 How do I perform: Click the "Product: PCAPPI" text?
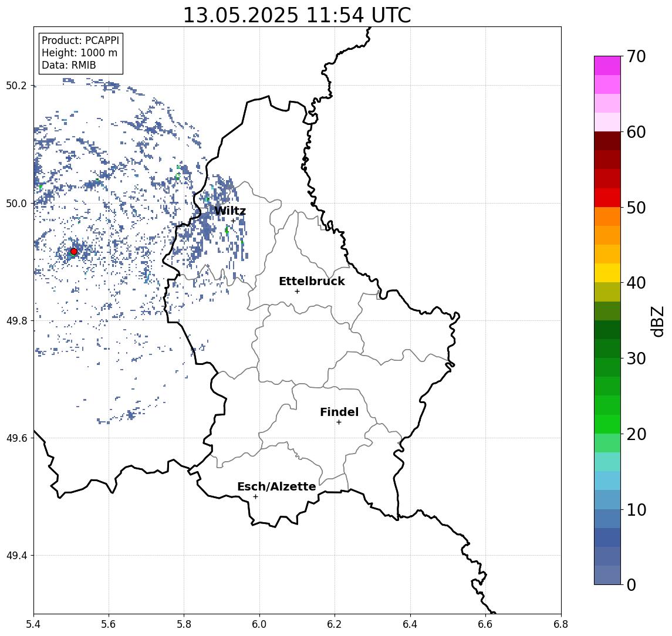pyautogui.click(x=80, y=40)
